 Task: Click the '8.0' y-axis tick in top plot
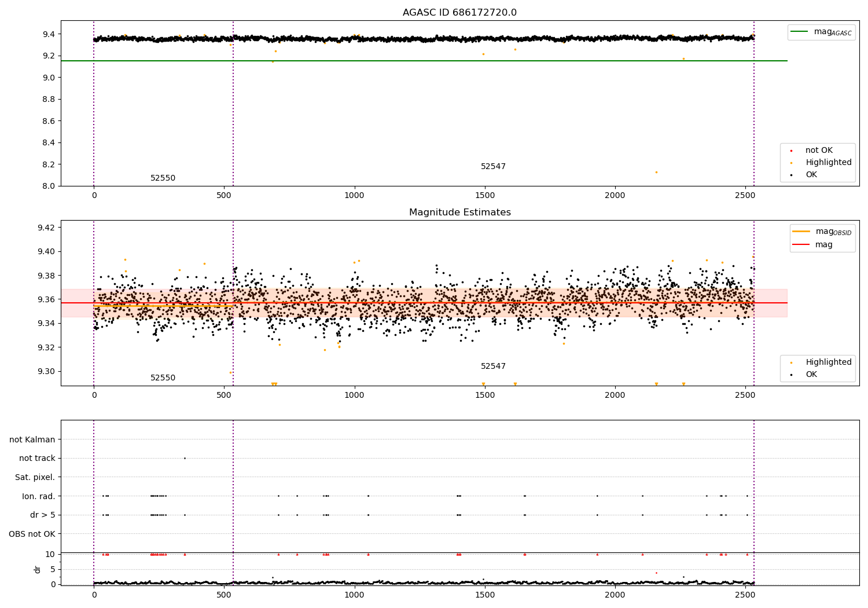[49, 186]
